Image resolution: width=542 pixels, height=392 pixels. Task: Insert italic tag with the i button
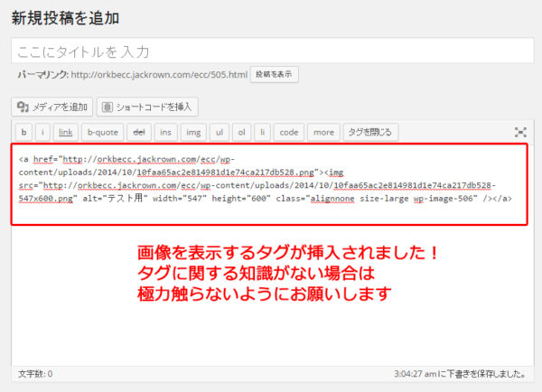pos(42,132)
